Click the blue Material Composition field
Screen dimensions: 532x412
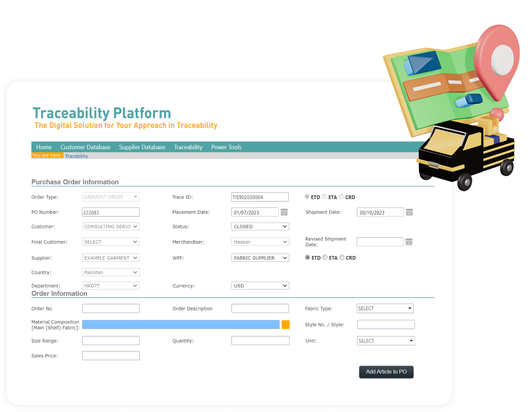click(181, 324)
